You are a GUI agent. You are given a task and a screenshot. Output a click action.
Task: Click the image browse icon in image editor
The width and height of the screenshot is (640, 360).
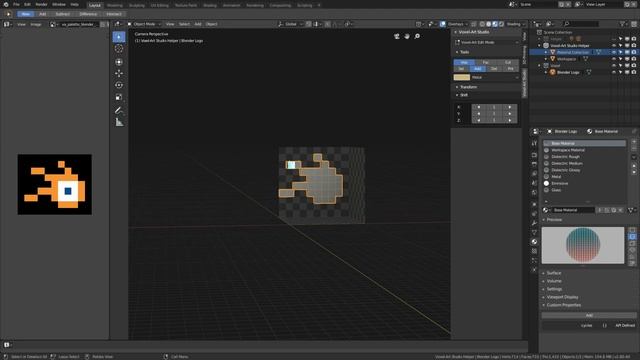pos(53,24)
